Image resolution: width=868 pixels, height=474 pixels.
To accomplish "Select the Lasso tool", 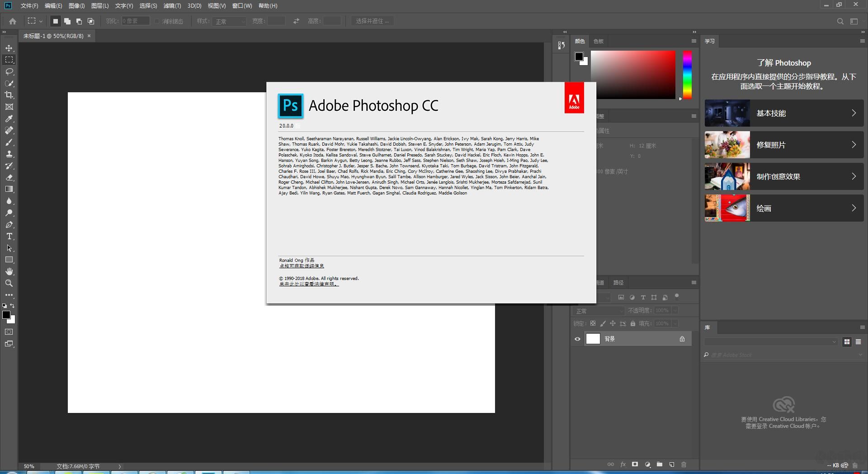I will pyautogui.click(x=9, y=71).
